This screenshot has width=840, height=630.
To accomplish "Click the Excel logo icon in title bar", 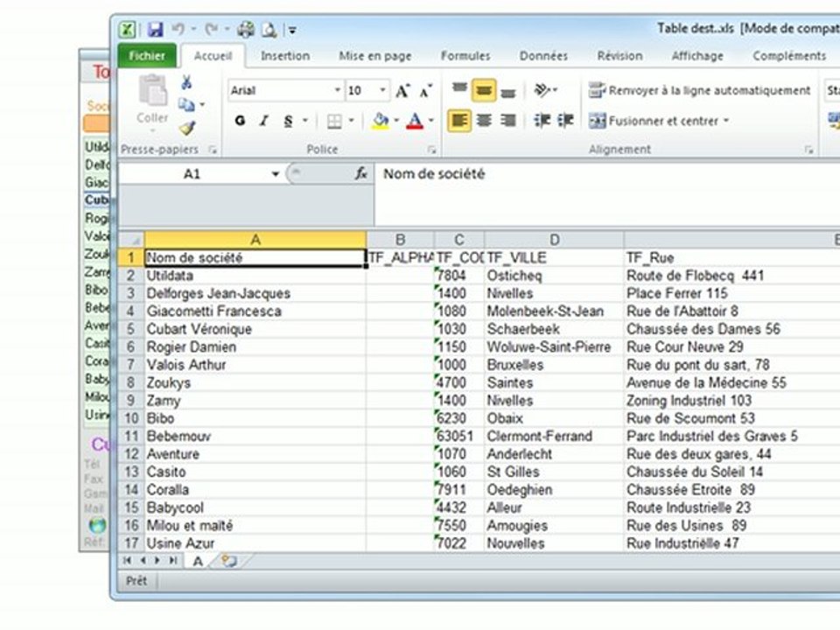I will click(128, 30).
